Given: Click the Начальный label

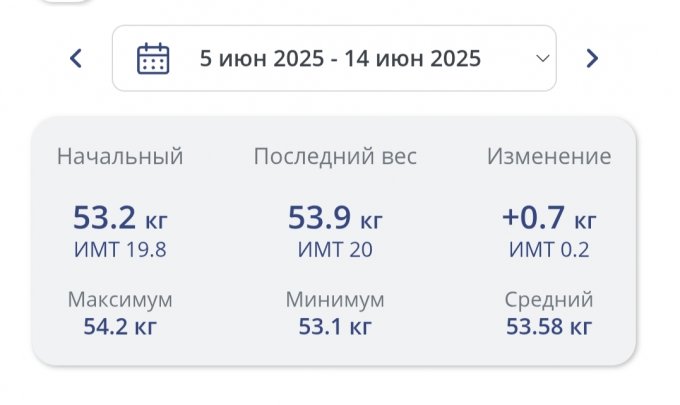Looking at the screenshot, I should click(x=120, y=156).
